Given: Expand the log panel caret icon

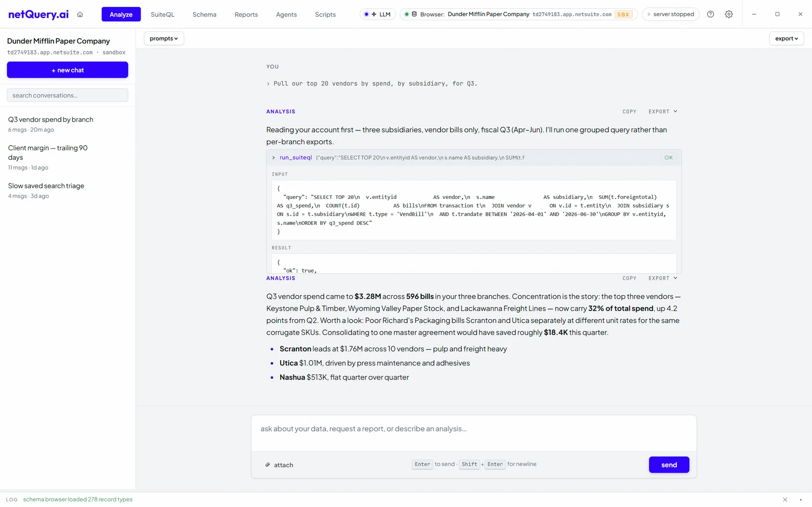Looking at the screenshot, I should click(x=801, y=499).
